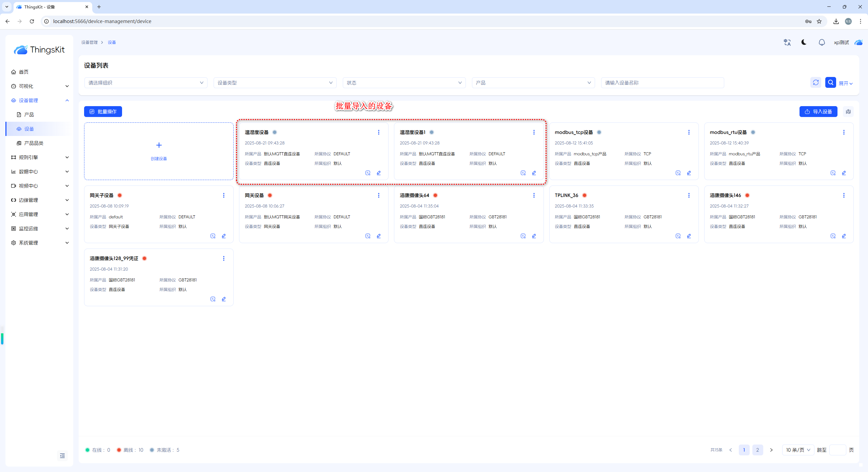
Task: Open the notification bell
Action: 822,42
